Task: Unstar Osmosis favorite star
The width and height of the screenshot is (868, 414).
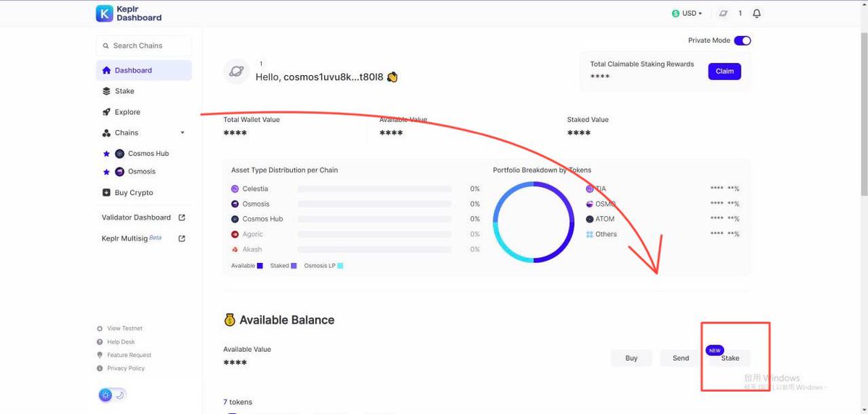Action: click(106, 171)
